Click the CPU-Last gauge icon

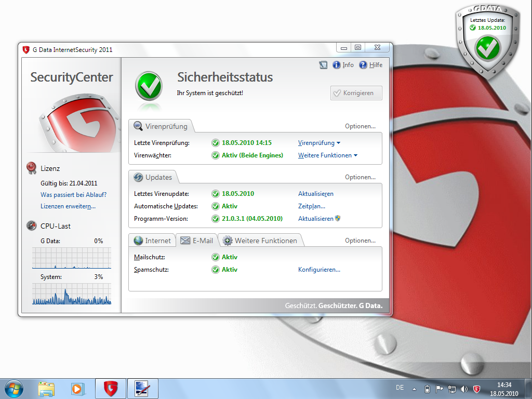tap(31, 225)
